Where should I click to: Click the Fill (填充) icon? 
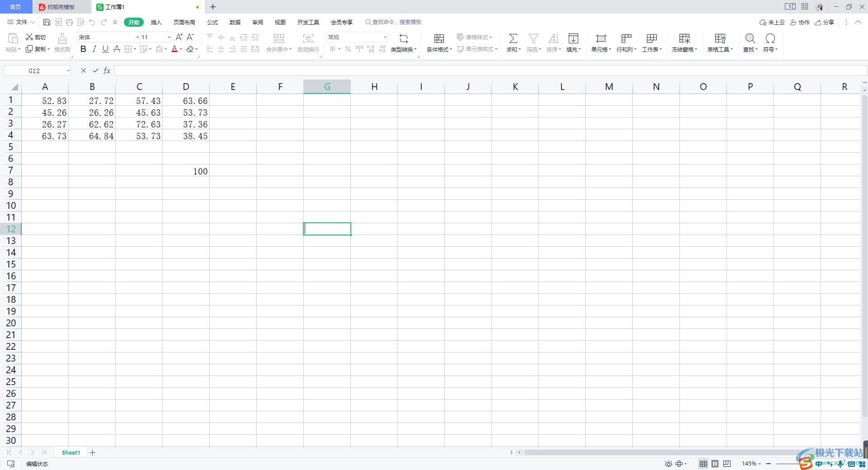tap(573, 38)
